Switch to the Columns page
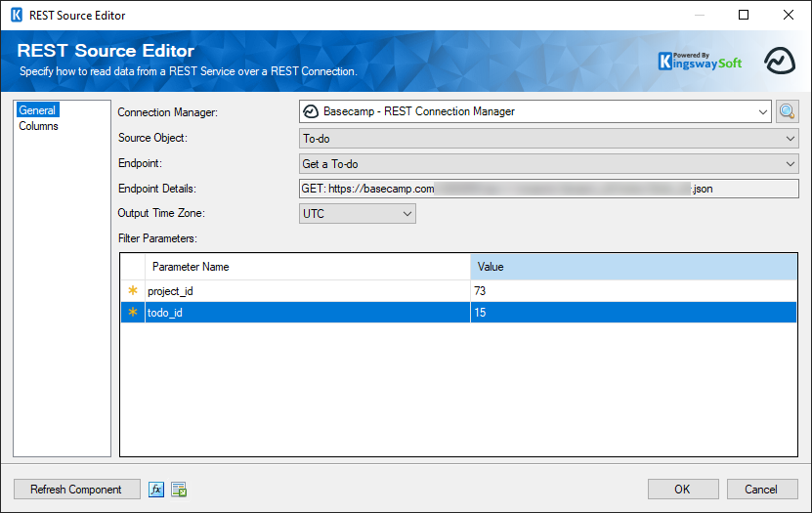Screen dimensions: 812x513 (x=38, y=126)
